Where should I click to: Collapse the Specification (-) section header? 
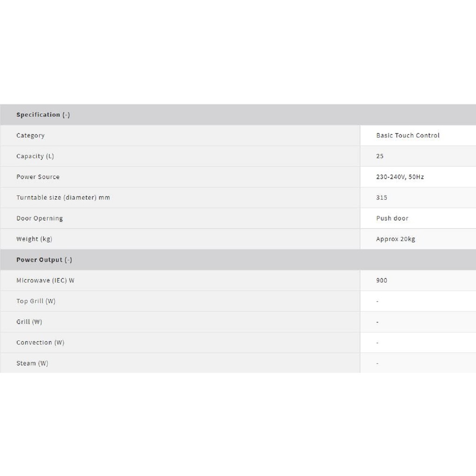pyautogui.click(x=43, y=115)
